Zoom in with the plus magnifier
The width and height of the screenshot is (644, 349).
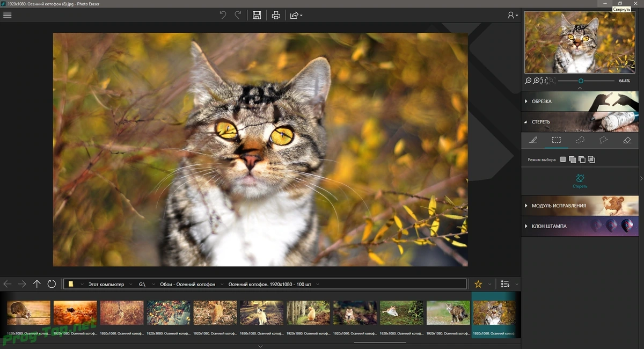[536, 81]
